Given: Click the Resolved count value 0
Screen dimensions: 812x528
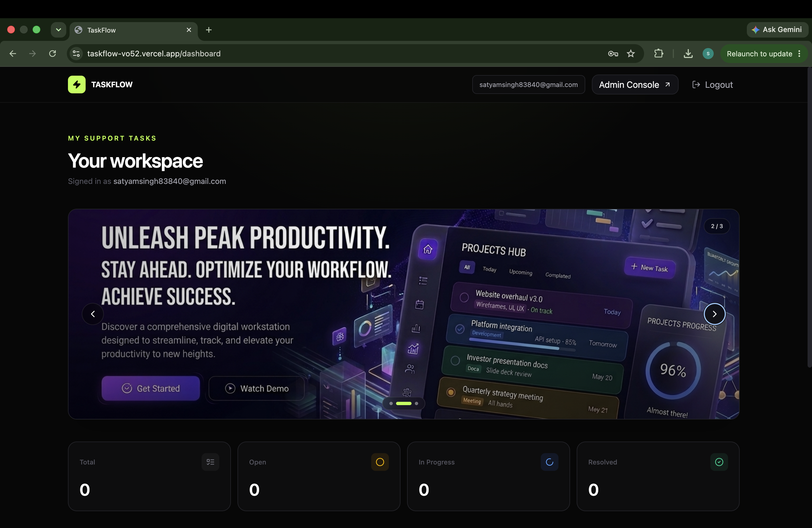Looking at the screenshot, I should click(593, 490).
